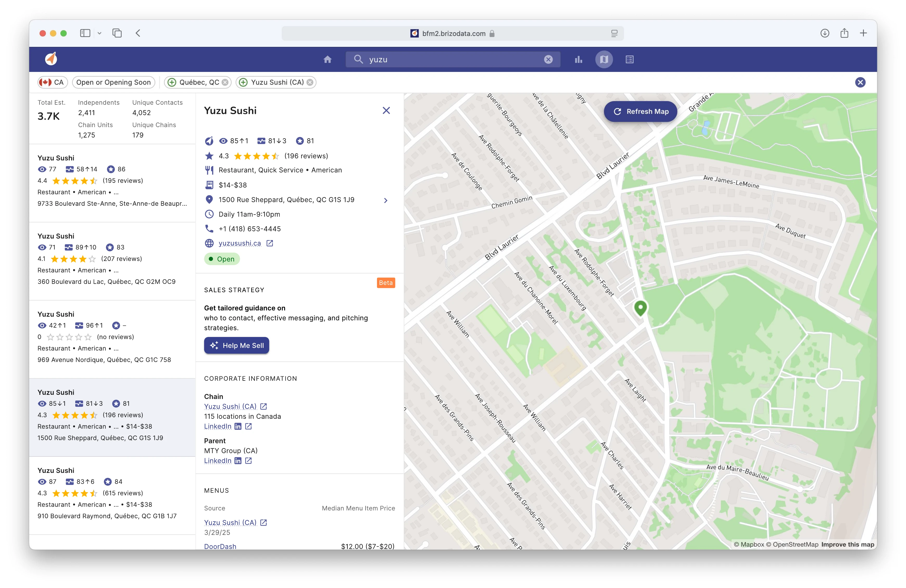The width and height of the screenshot is (906, 588).
Task: Close the Yuzu Sushi detail panel
Action: click(386, 110)
